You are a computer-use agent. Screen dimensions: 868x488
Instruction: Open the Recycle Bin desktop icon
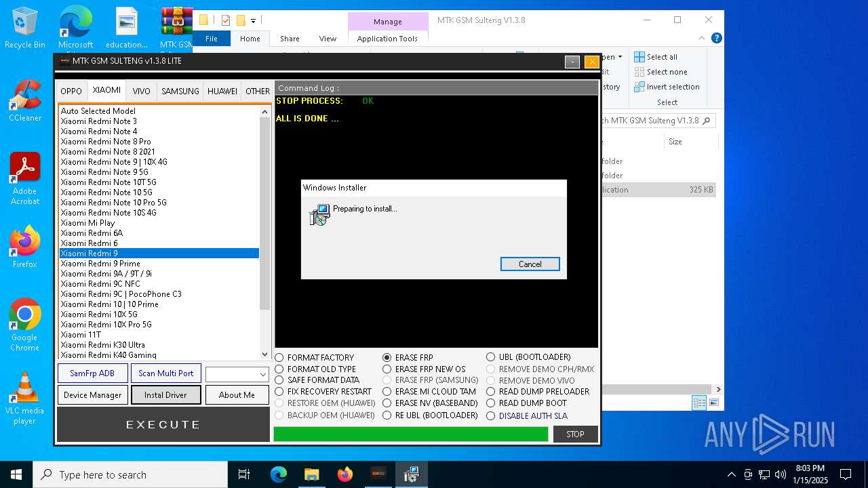pos(25,27)
